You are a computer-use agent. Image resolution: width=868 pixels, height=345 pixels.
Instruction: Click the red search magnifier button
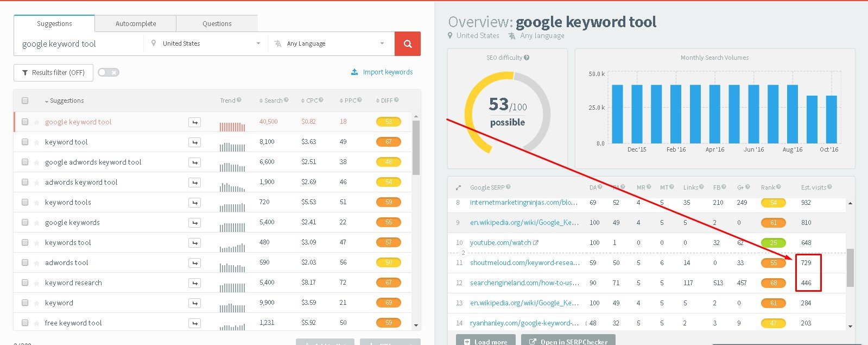point(408,43)
